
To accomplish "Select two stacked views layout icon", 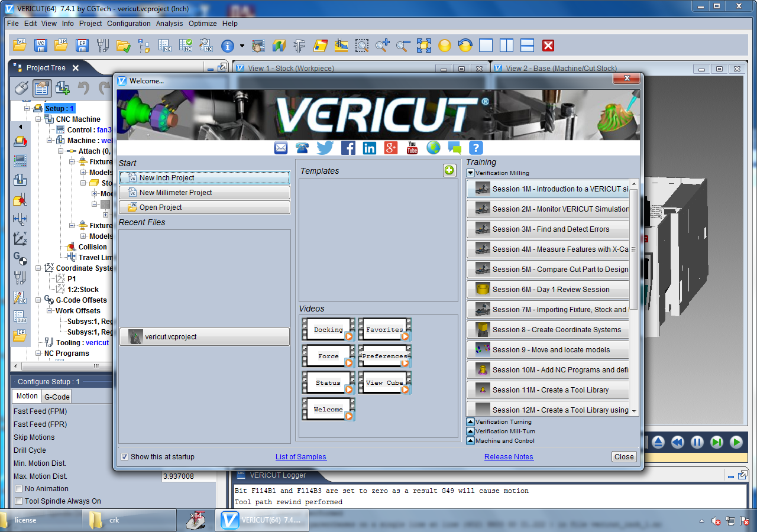I will coord(528,46).
